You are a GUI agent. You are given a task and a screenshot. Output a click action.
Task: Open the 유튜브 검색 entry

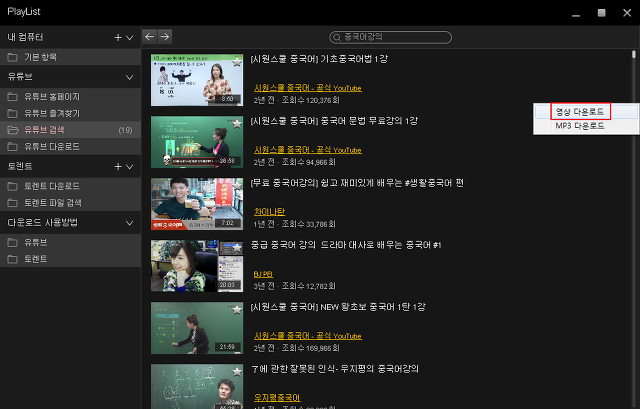point(70,130)
